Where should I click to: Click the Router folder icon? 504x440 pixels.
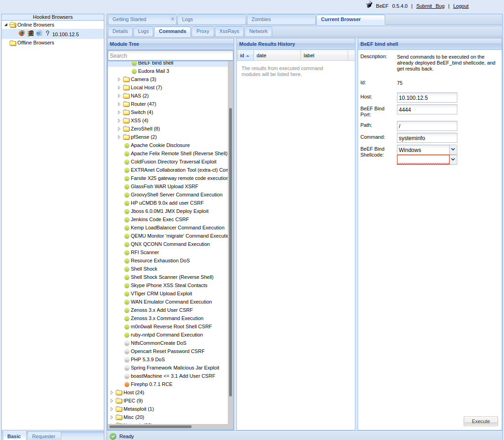coord(126,104)
